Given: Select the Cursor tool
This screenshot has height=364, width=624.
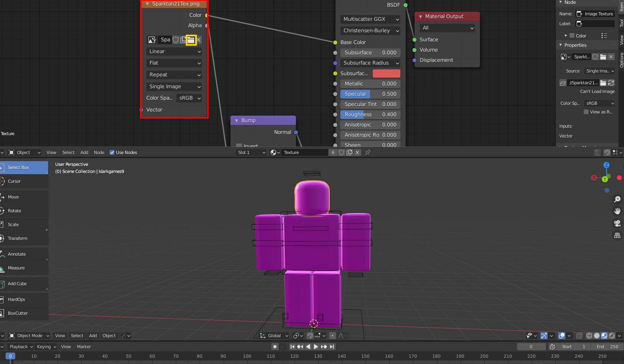Looking at the screenshot, I should 24,181.
